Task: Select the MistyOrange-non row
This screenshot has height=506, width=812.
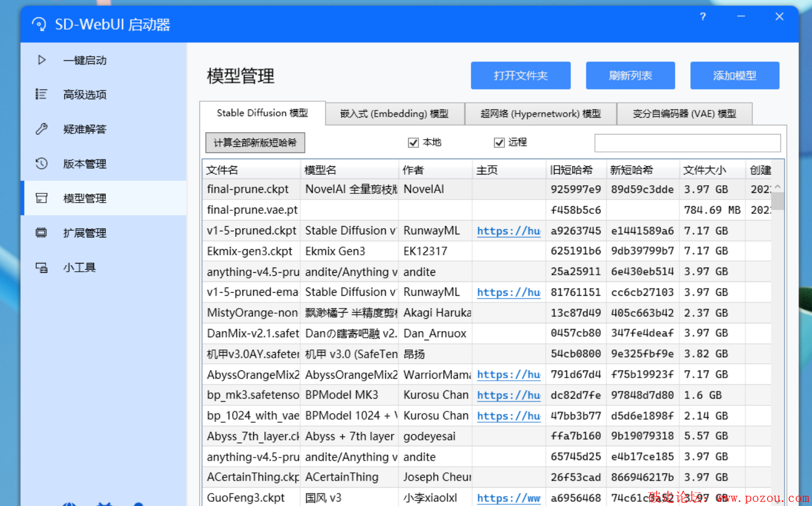Action: coord(487,313)
